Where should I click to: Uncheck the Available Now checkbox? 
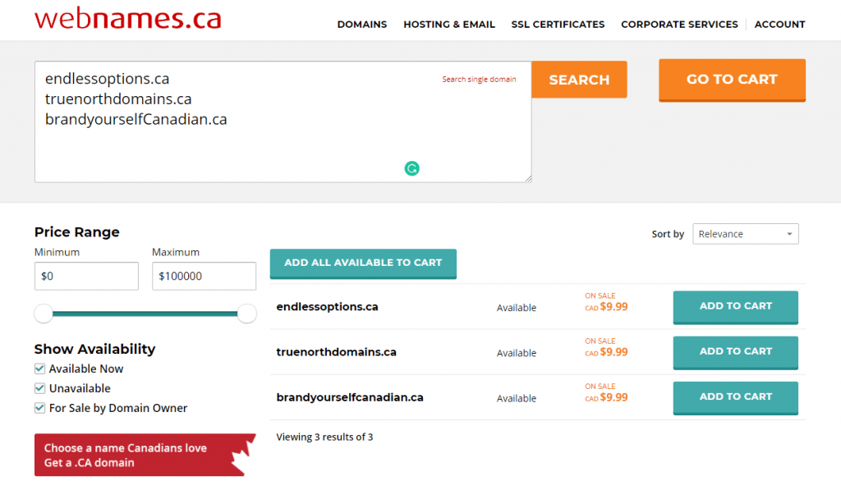[x=39, y=369]
